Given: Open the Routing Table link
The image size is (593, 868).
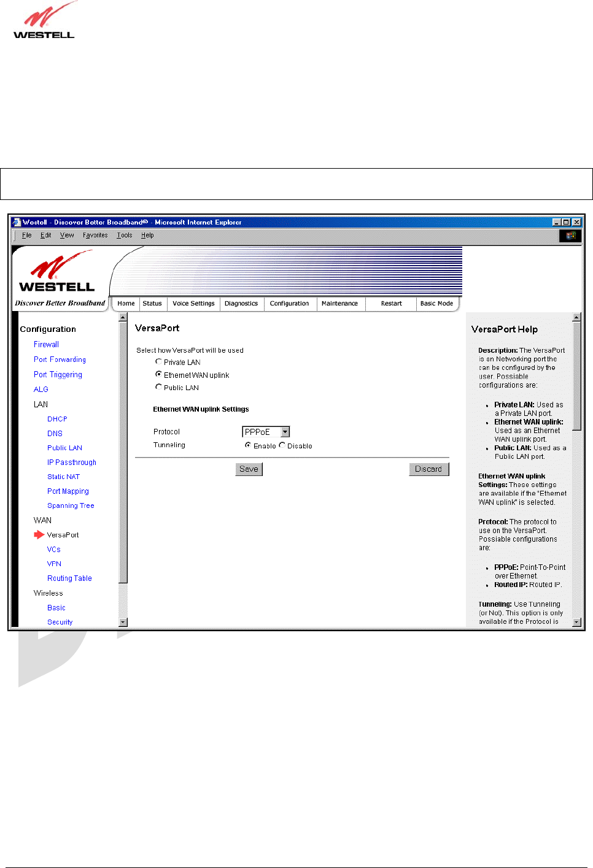Looking at the screenshot, I should tap(69, 578).
